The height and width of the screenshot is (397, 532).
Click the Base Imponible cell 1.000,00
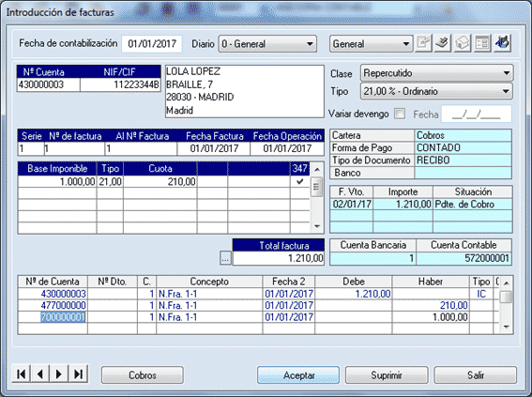[x=57, y=181]
